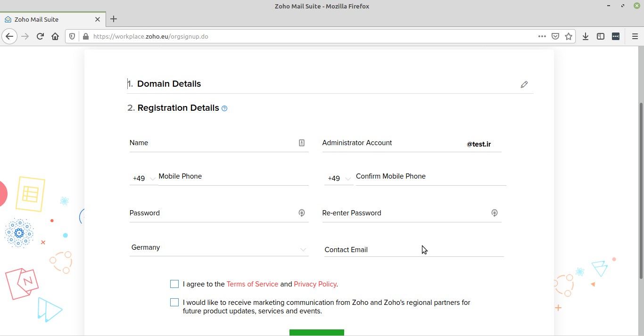The width and height of the screenshot is (644, 336).
Task: Go to the Firefox home page icon
Action: coord(55,36)
